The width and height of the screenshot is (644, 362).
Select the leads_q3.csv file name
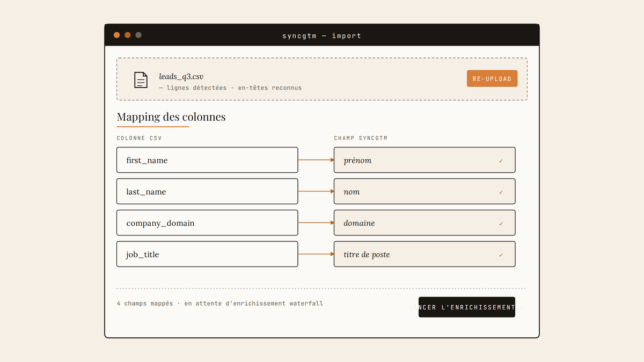pos(181,76)
